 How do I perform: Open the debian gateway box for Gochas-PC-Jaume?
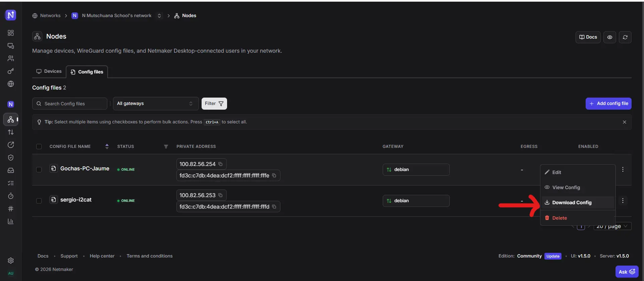[x=416, y=170]
